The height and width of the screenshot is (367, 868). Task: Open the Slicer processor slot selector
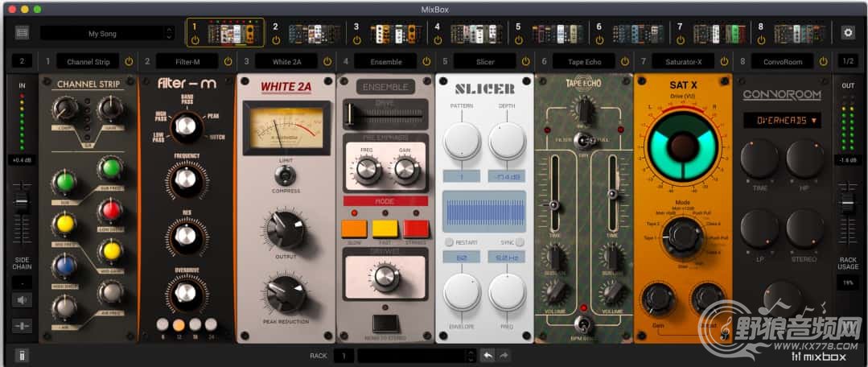[x=485, y=61]
